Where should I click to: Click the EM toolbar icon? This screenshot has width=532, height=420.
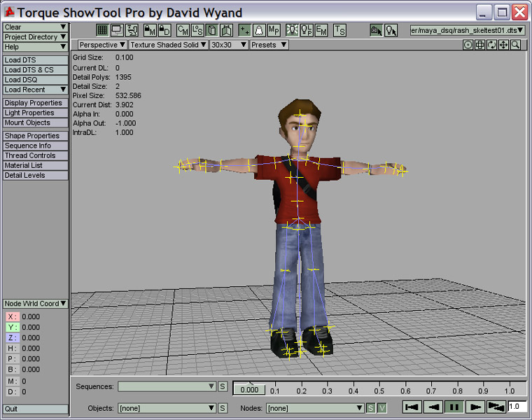tap(321, 30)
